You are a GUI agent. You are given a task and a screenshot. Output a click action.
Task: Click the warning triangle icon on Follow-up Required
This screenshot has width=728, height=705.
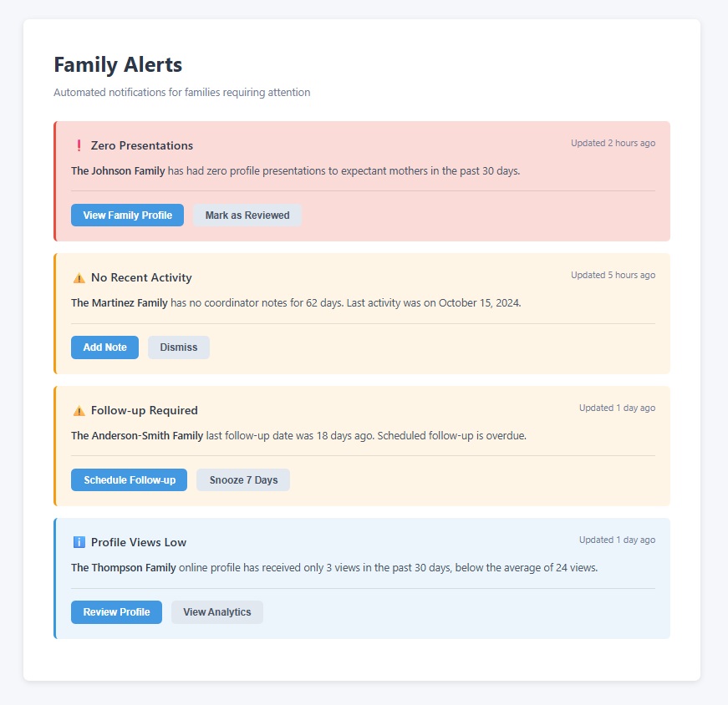[78, 409]
